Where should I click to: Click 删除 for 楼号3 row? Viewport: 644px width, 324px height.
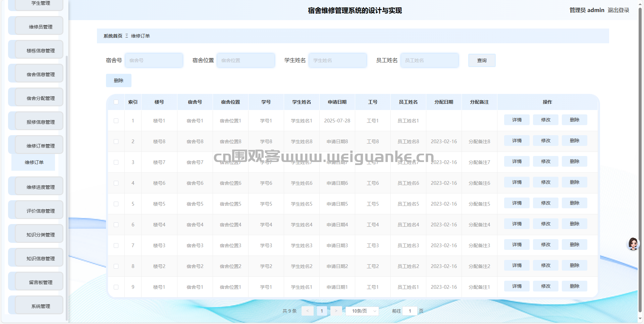(x=575, y=245)
